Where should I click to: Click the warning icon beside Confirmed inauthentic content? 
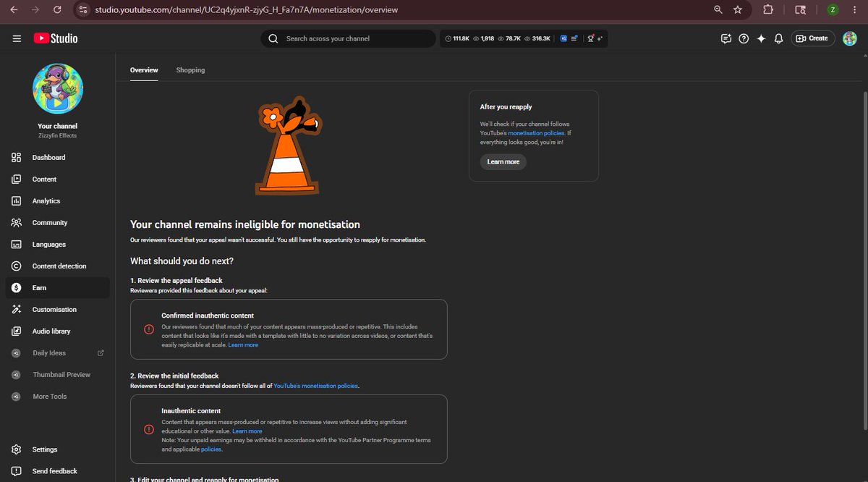click(149, 329)
